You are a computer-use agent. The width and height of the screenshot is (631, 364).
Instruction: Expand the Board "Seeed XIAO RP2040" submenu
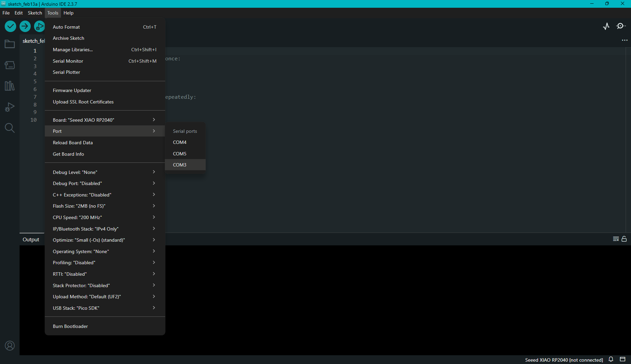(105, 120)
